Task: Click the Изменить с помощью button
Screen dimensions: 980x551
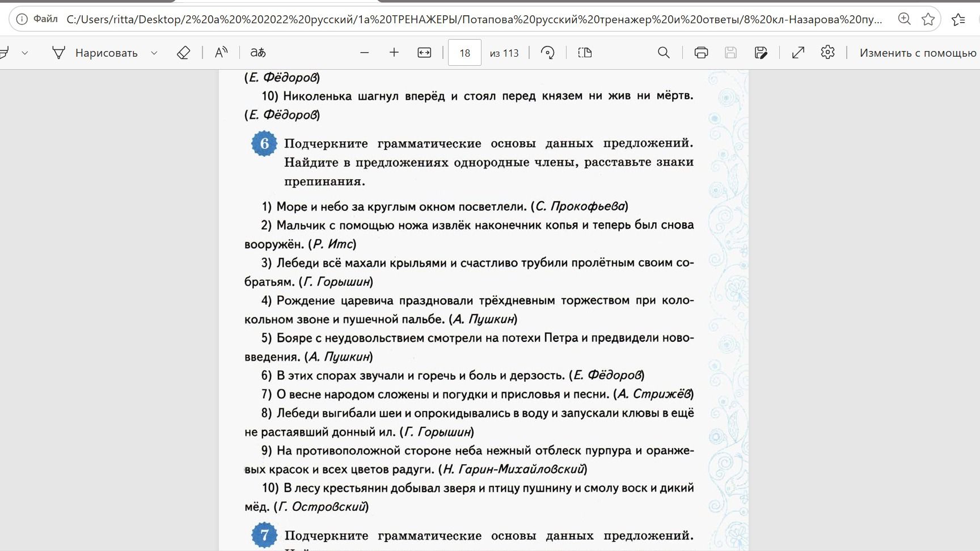Action: pyautogui.click(x=919, y=53)
